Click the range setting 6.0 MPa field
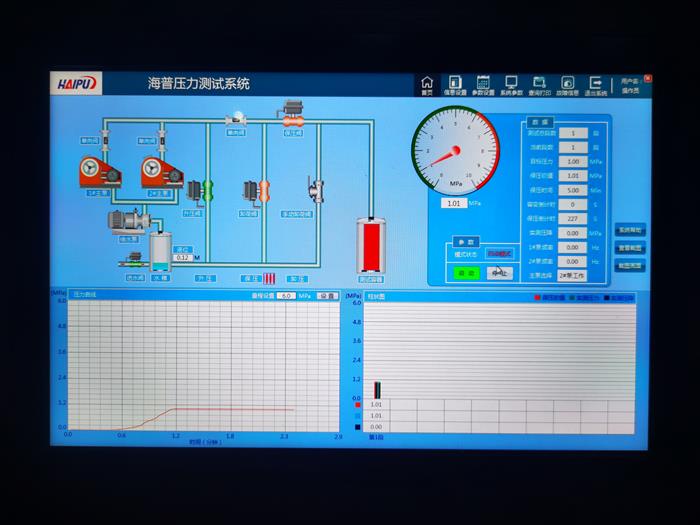This screenshot has height=525, width=700. [287, 296]
